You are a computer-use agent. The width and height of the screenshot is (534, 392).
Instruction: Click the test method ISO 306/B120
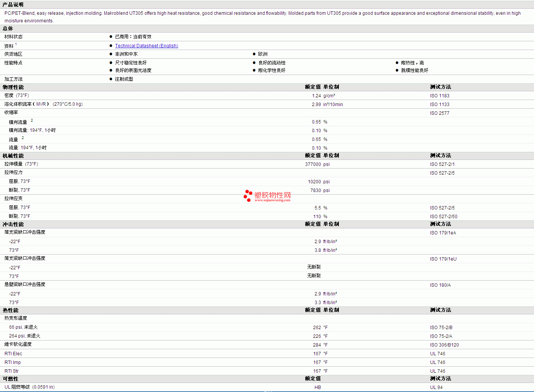click(445, 345)
